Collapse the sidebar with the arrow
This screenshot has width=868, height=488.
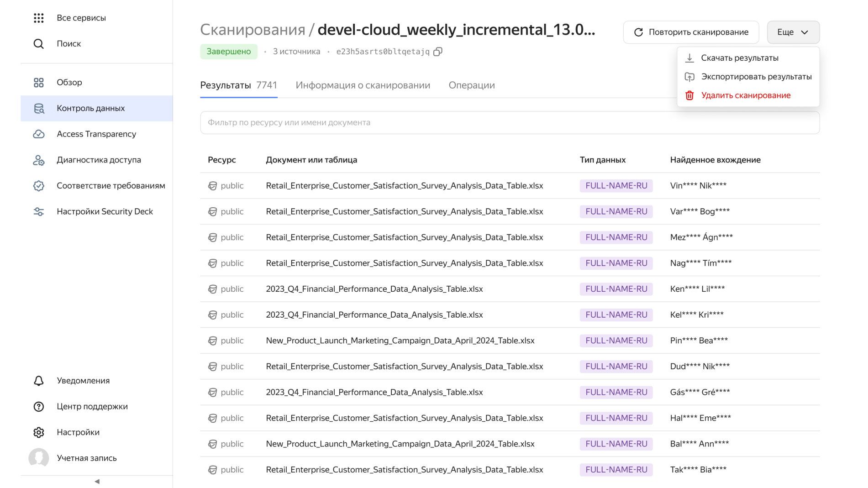pos(97,482)
